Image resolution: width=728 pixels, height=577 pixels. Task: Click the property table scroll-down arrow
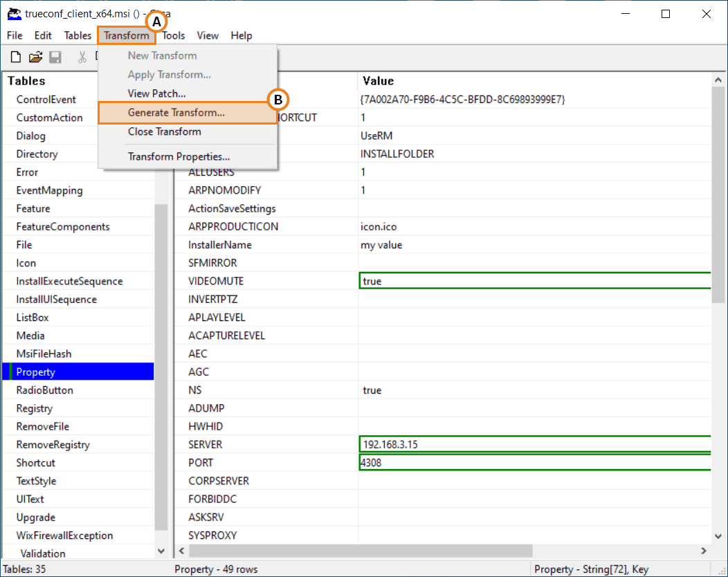(x=718, y=536)
